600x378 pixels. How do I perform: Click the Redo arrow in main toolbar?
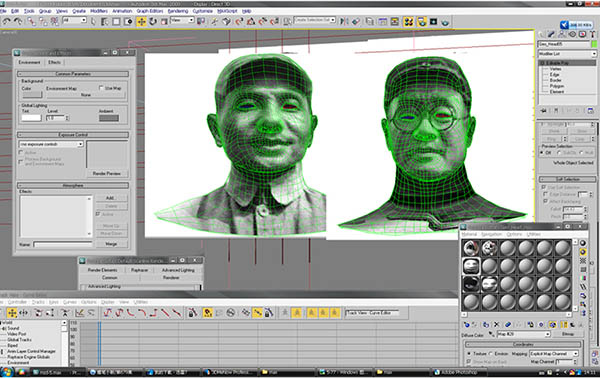tap(18, 21)
